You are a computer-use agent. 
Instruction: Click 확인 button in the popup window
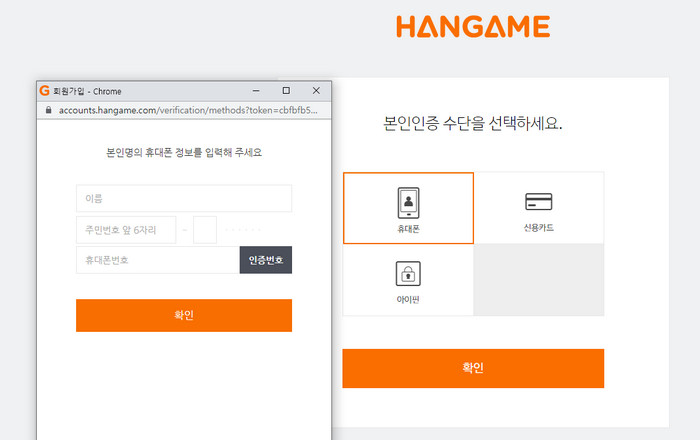point(184,315)
